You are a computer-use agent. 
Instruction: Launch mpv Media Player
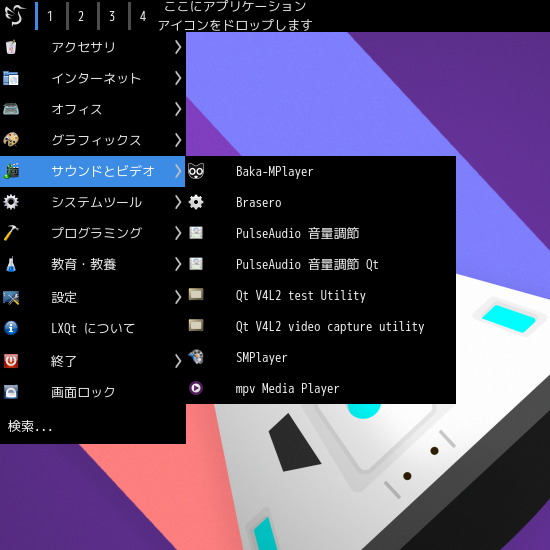tap(321, 388)
